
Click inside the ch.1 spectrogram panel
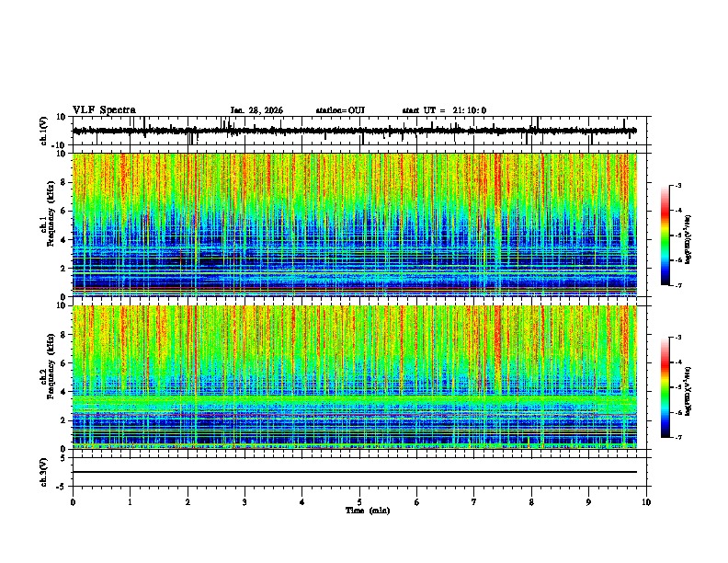click(355, 224)
